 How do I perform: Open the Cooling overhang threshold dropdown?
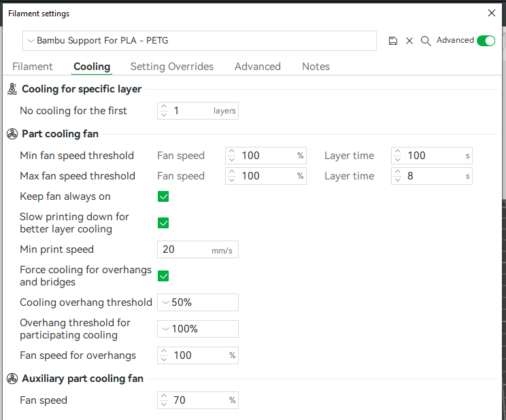click(x=197, y=302)
